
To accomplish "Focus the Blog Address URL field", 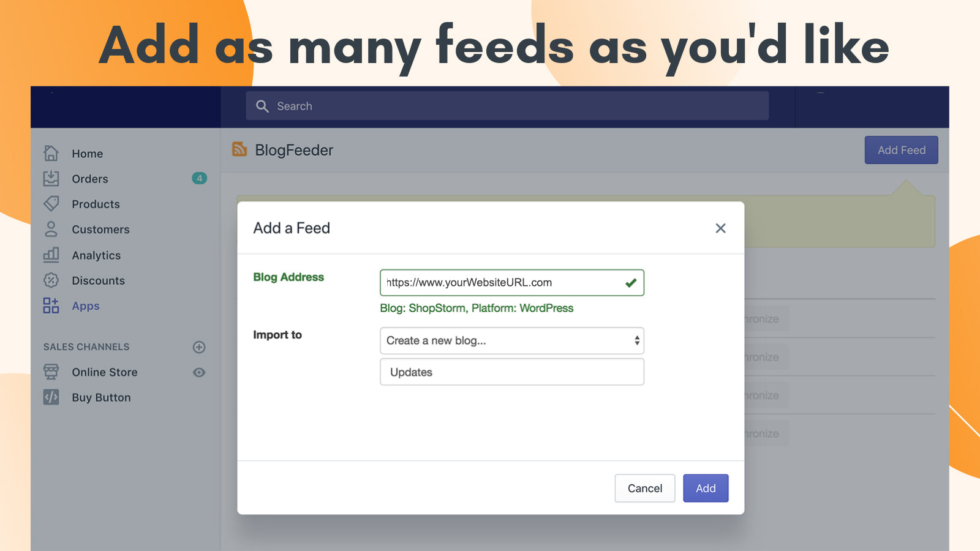I will point(502,283).
